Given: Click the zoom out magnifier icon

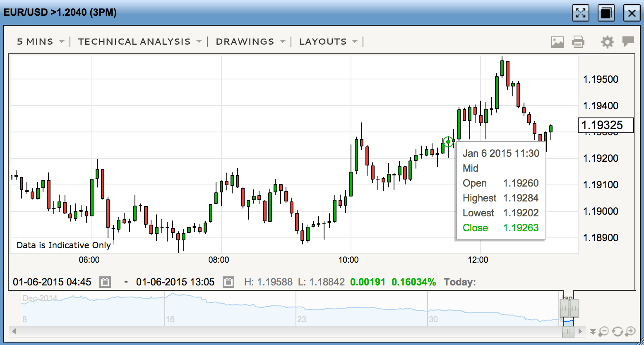Looking at the screenshot, I should (604, 331).
